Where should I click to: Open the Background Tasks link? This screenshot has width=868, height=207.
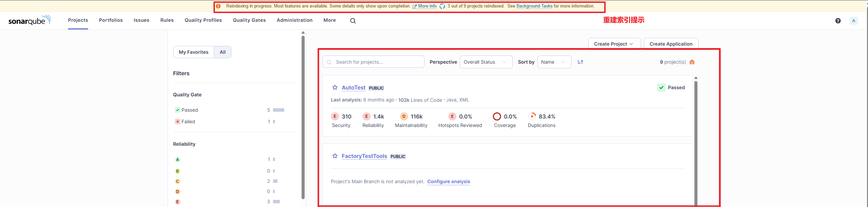point(534,6)
